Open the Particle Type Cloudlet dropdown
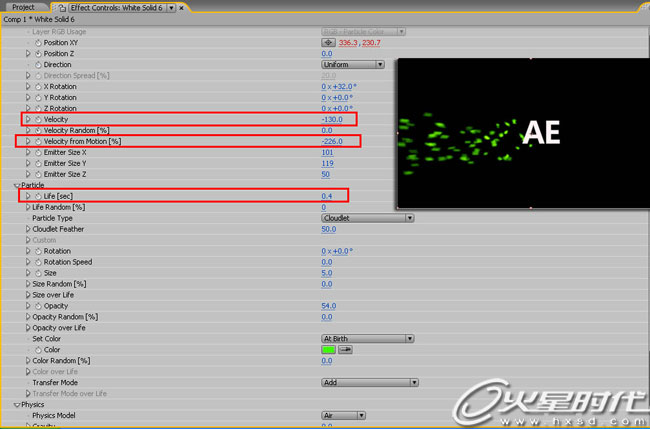This screenshot has height=429, width=650. [367, 218]
